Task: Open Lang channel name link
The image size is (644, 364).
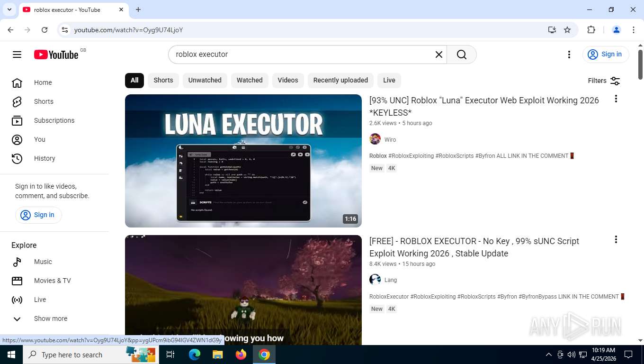Action: pos(391,280)
